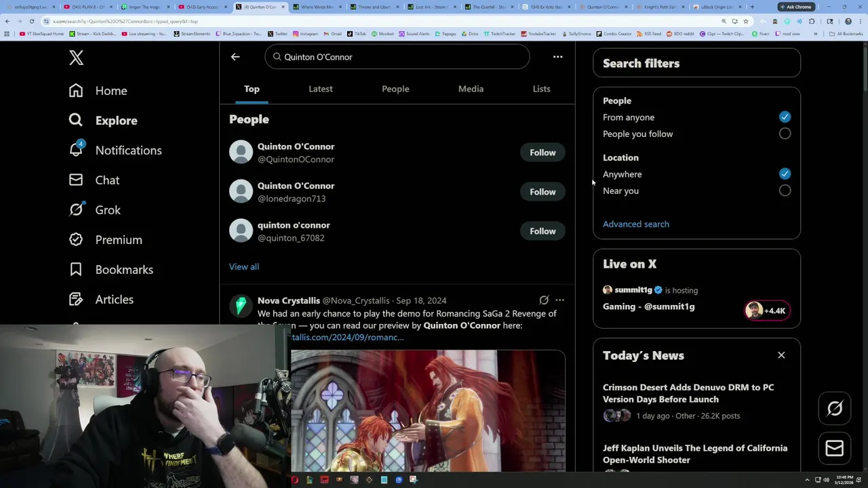The image size is (868, 488).
Task: Open Chat in the left sidebar
Action: tap(94, 180)
